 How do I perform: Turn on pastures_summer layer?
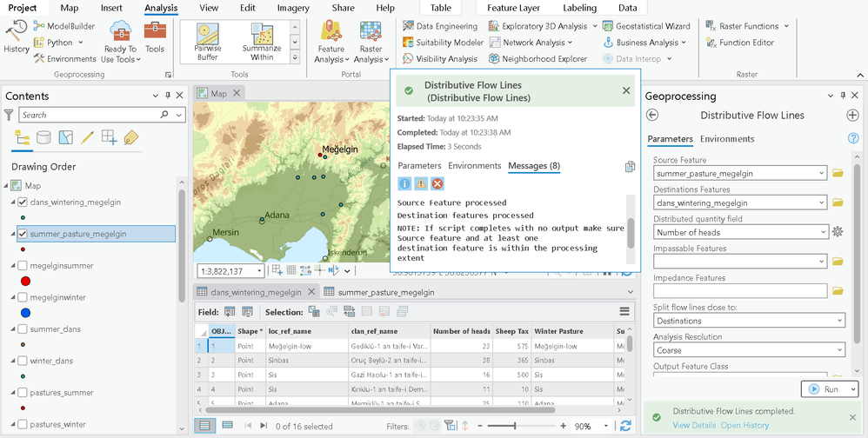tap(23, 393)
